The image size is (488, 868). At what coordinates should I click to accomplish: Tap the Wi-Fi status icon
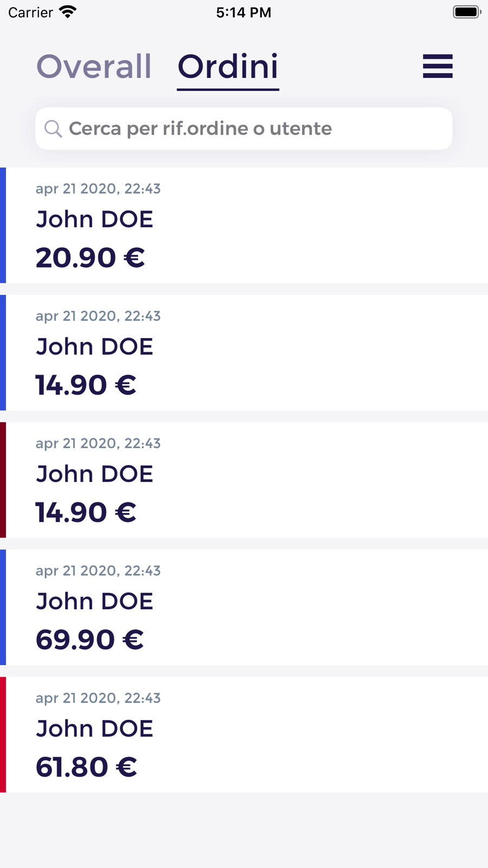click(68, 12)
